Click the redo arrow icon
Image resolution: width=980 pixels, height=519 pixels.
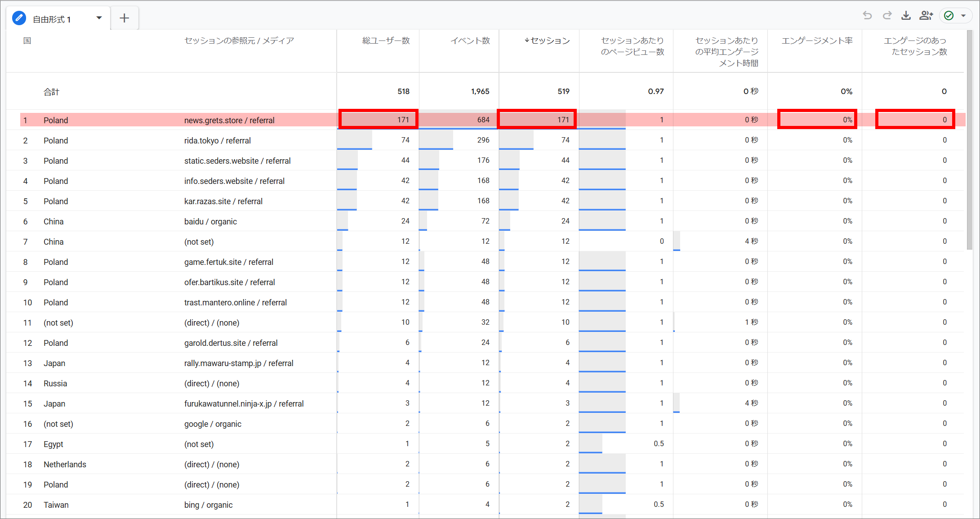click(x=887, y=16)
